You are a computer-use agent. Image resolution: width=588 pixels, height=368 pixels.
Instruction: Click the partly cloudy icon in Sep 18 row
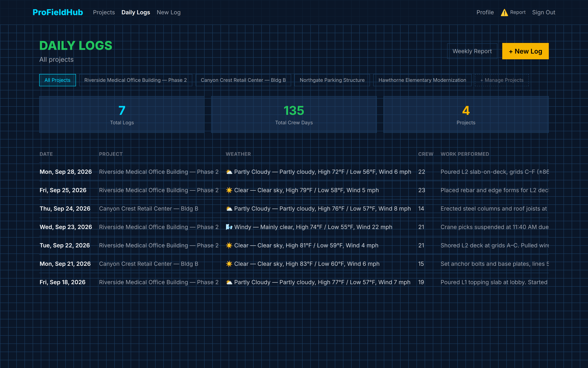coord(229,282)
